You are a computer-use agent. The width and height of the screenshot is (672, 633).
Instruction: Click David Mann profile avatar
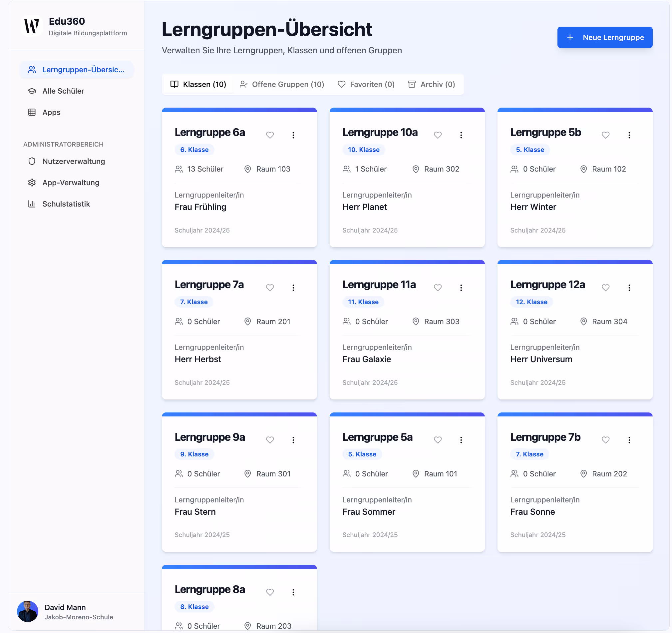tap(28, 611)
